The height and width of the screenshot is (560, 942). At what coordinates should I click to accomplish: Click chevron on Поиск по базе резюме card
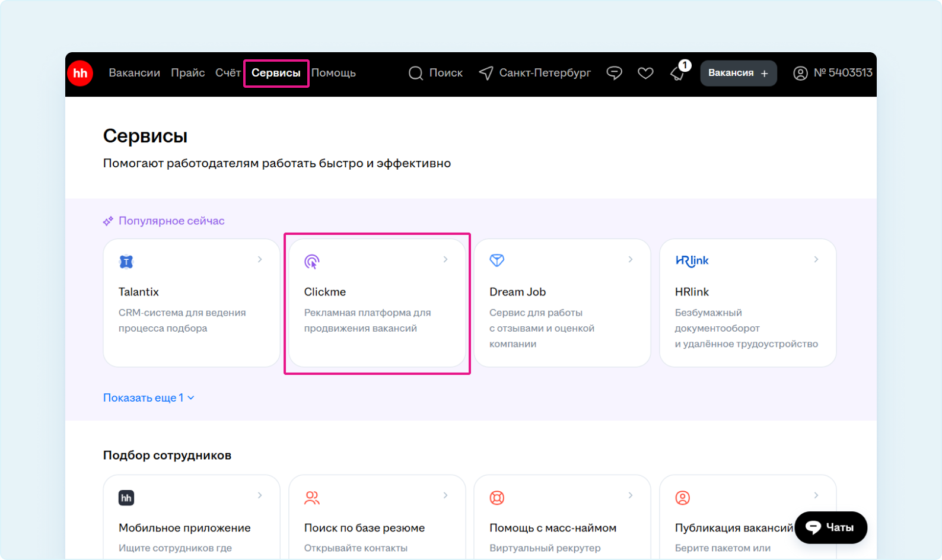tap(445, 495)
